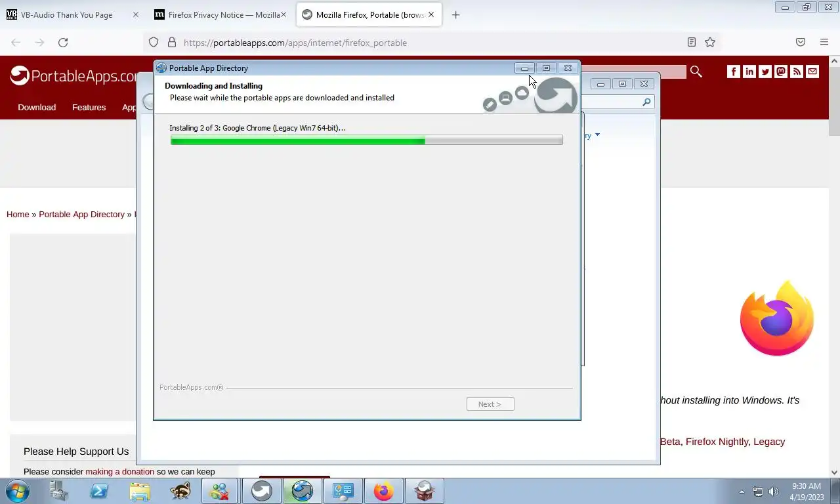The height and width of the screenshot is (504, 840).
Task: Click Firefox back navigation arrow
Action: coord(16,43)
